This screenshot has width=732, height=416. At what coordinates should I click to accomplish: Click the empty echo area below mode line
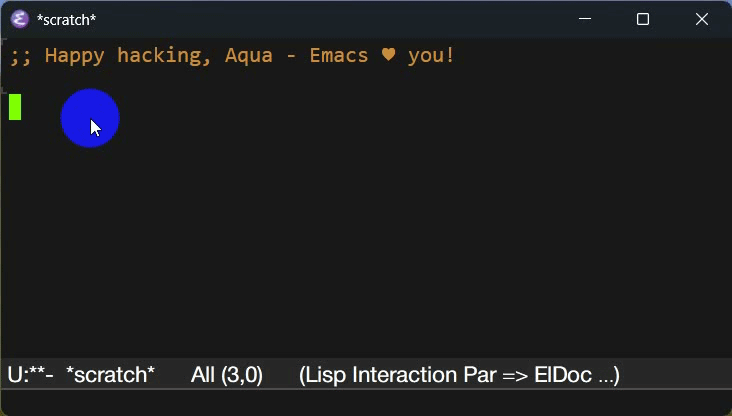coord(366,402)
